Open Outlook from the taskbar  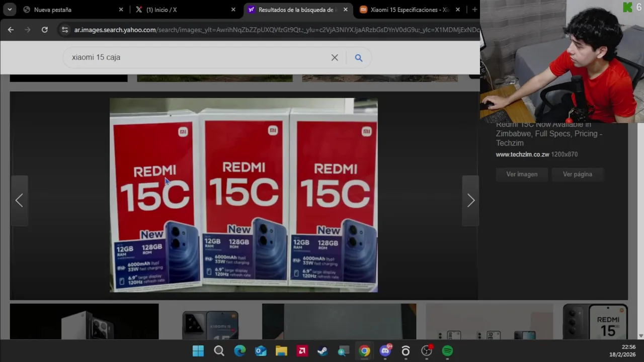pyautogui.click(x=261, y=351)
